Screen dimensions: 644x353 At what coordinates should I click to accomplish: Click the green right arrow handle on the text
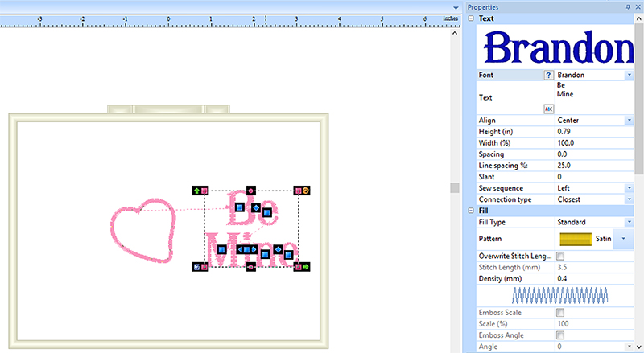[x=307, y=266]
